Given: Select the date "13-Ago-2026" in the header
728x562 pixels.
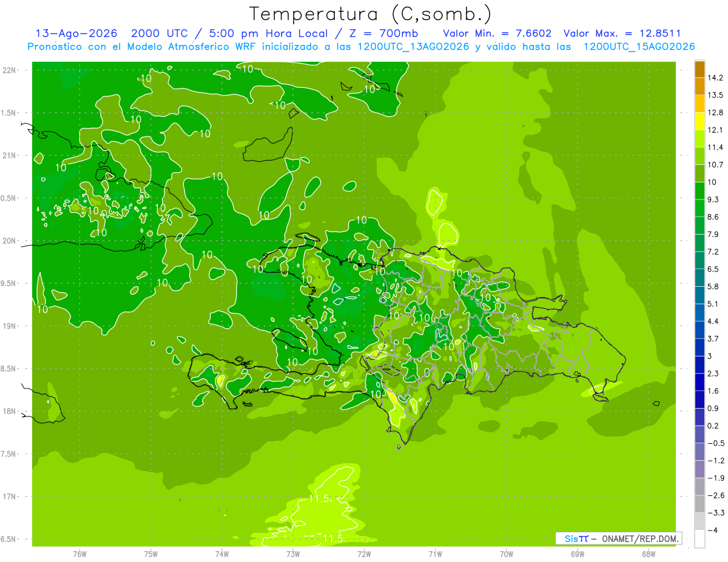Looking at the screenshot, I should [76, 33].
